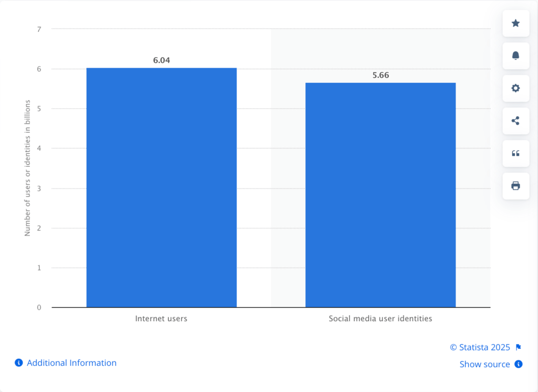Click the flag icon next to Statista 2025
The height and width of the screenshot is (392, 538).
[518, 347]
